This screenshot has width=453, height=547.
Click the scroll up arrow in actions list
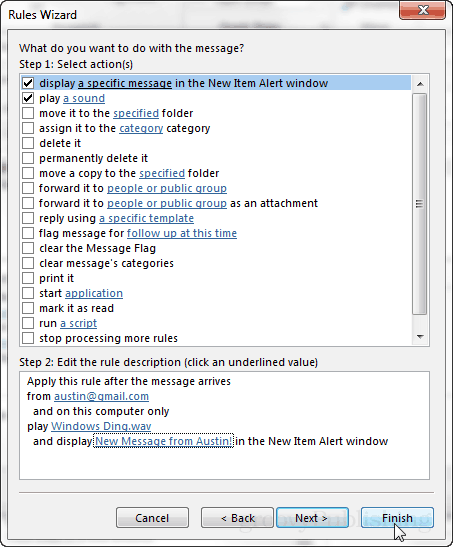point(420,84)
